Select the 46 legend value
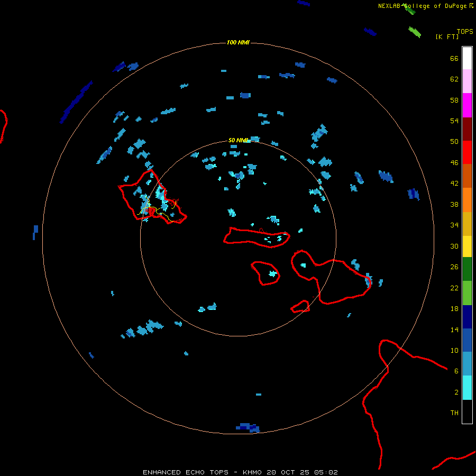Screen dimensions: 476x476 [454, 162]
